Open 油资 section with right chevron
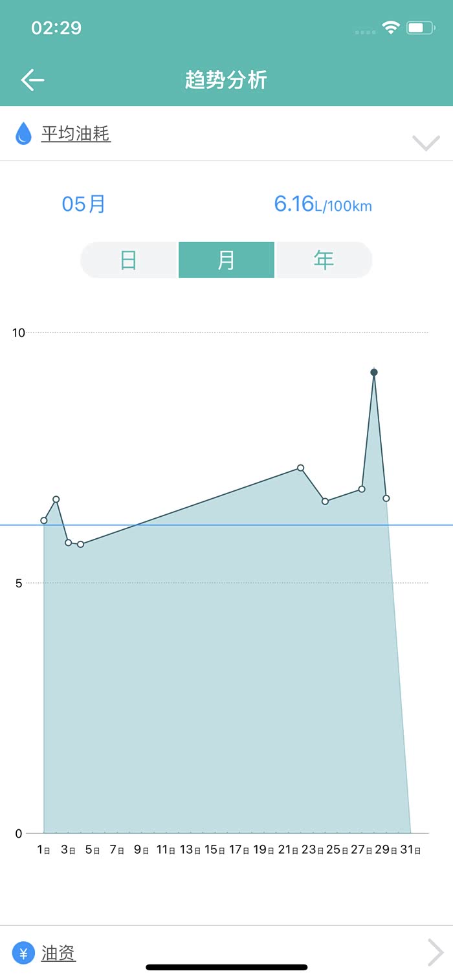 (436, 953)
